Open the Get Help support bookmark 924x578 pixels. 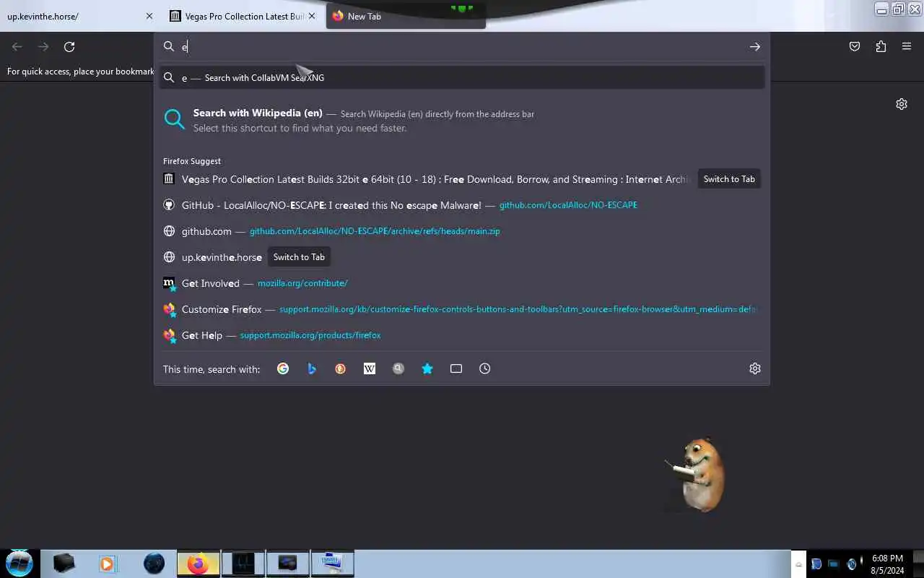[462, 335]
